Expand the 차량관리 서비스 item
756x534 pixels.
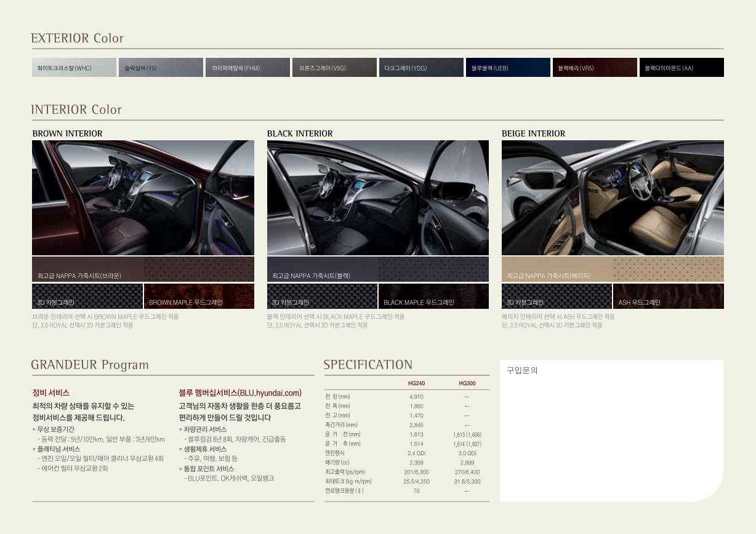click(x=204, y=429)
